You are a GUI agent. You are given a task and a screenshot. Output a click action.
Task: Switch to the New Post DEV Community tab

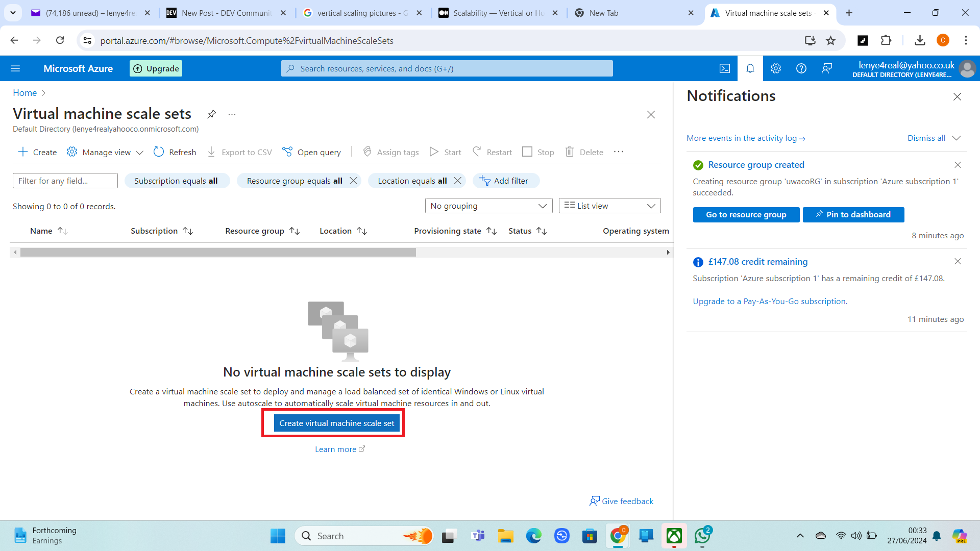click(x=226, y=13)
